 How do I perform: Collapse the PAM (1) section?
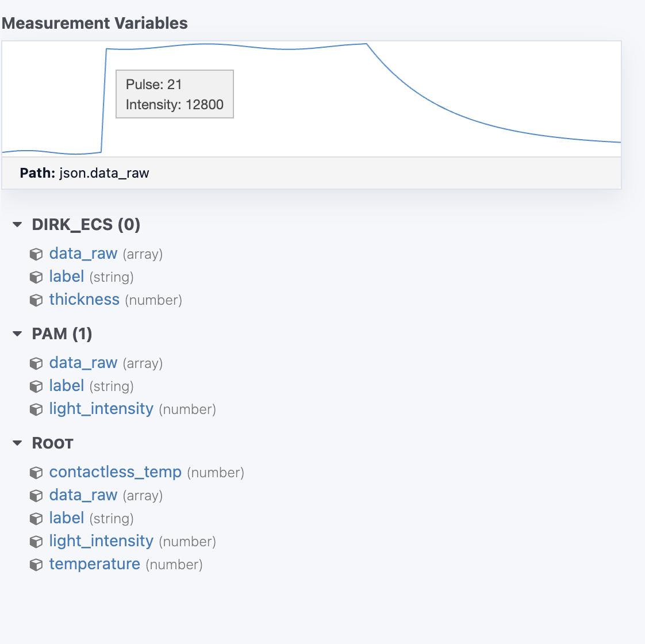[17, 333]
